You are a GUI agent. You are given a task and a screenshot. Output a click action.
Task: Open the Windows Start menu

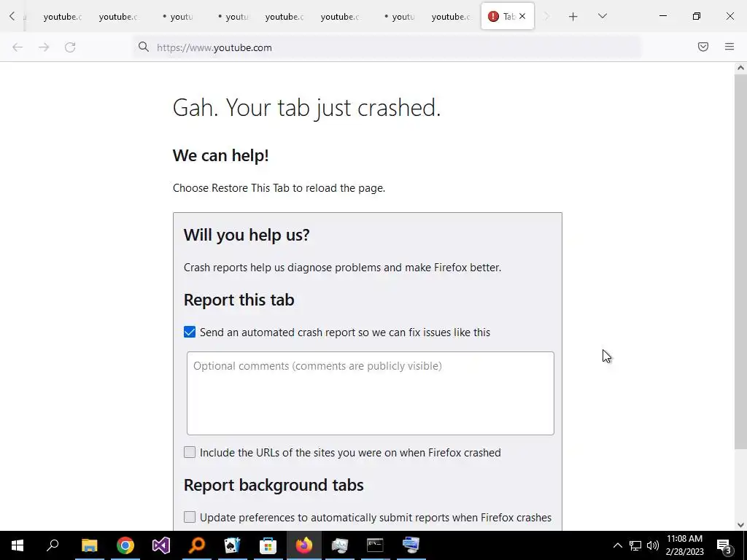pos(18,545)
